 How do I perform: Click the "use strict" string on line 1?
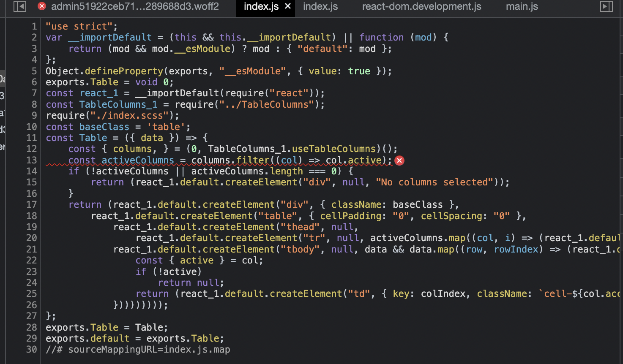click(79, 26)
